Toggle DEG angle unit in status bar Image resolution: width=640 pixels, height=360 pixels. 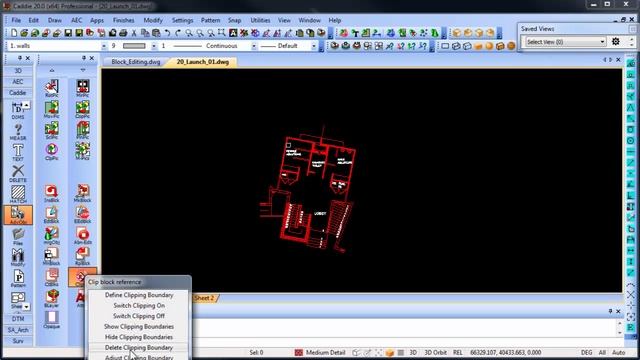coord(587,352)
